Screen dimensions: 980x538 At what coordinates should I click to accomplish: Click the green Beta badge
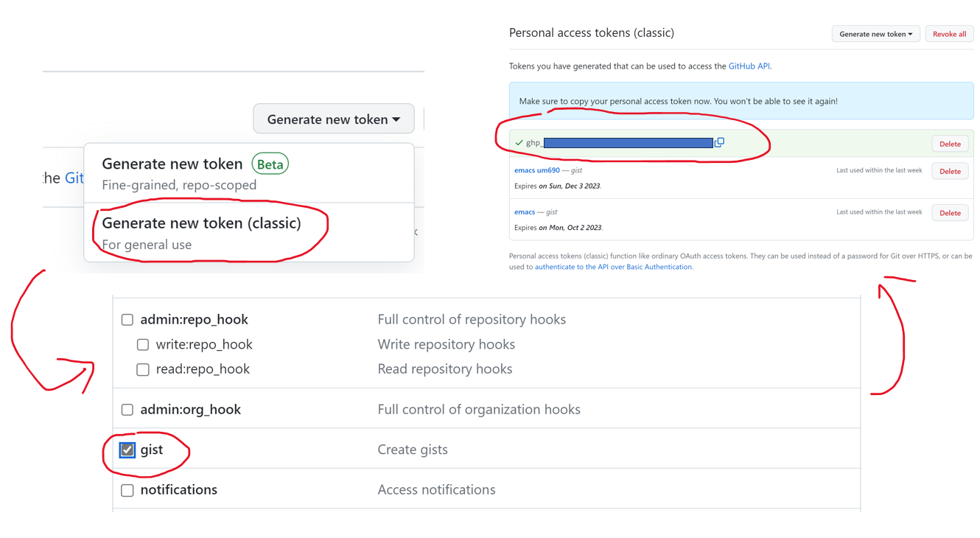tap(270, 164)
